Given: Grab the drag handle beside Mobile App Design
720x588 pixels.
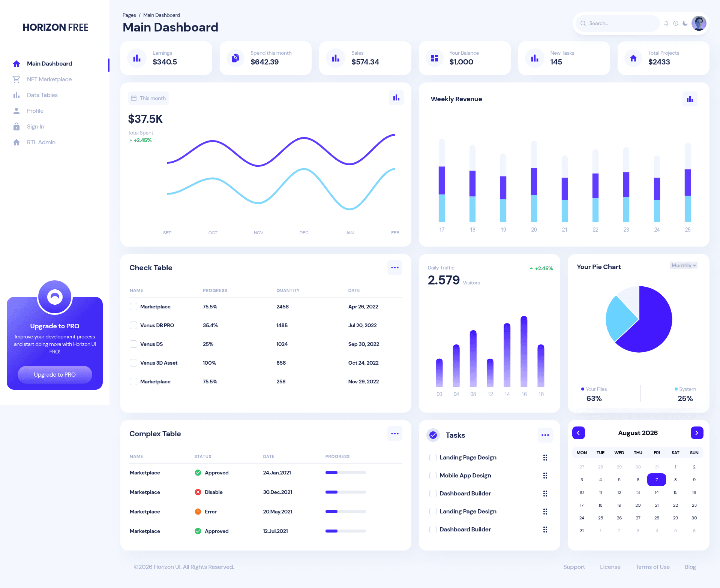Looking at the screenshot, I should (545, 476).
